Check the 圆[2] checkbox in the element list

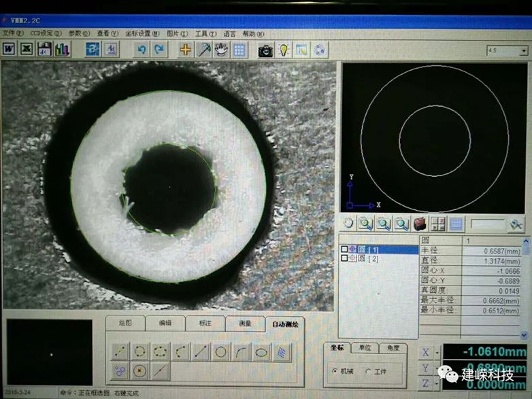[x=344, y=258]
